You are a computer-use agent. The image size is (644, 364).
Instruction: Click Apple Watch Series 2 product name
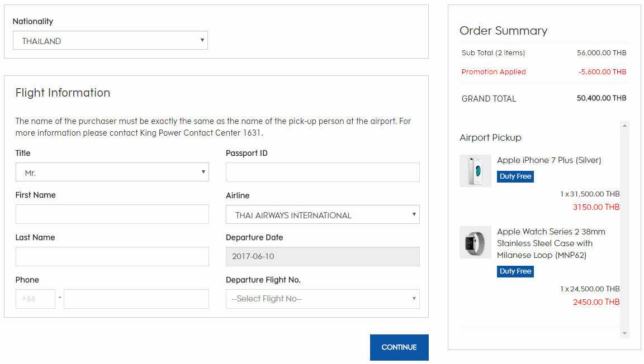pyautogui.click(x=551, y=243)
